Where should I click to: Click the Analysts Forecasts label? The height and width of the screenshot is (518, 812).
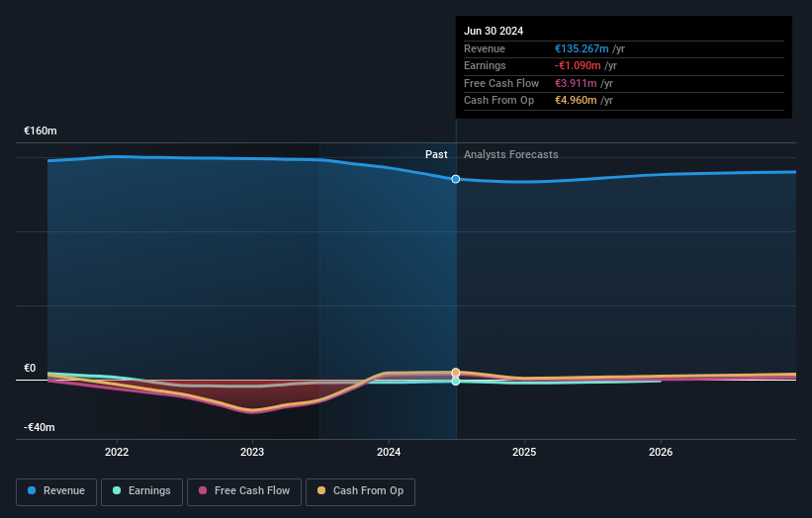(x=510, y=154)
